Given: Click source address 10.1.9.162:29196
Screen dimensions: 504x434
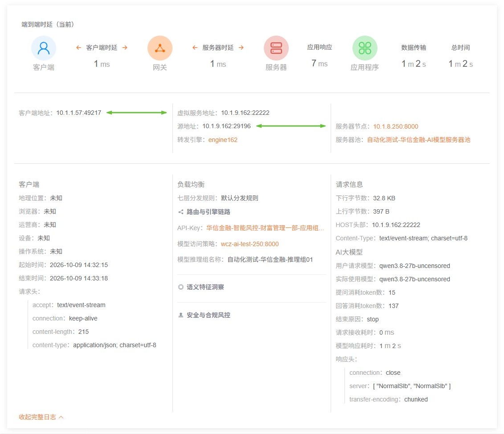Looking at the screenshot, I should coord(227,126).
